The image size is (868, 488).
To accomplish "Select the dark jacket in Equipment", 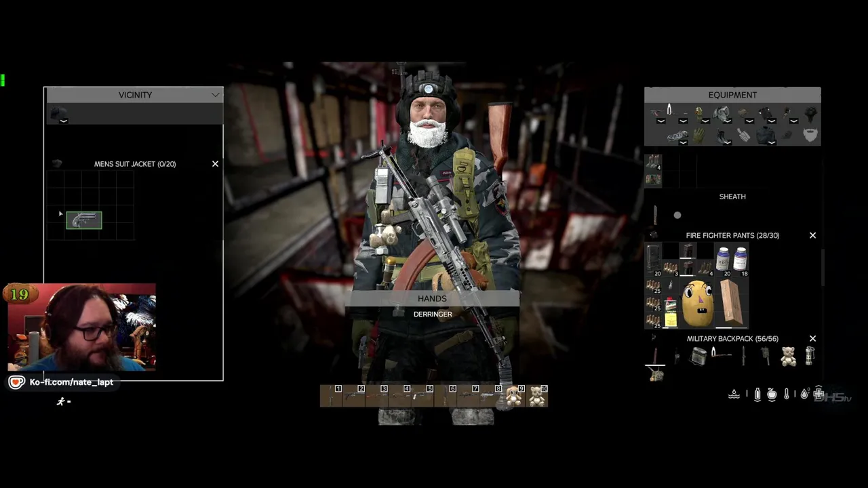I will pyautogui.click(x=766, y=136).
